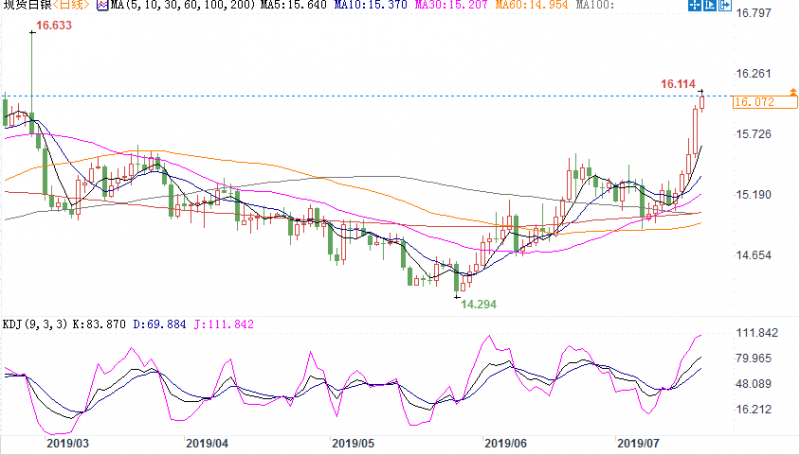The height and width of the screenshot is (455, 800).
Task: Select the MA10:15.370 value label
Action: 371,5
